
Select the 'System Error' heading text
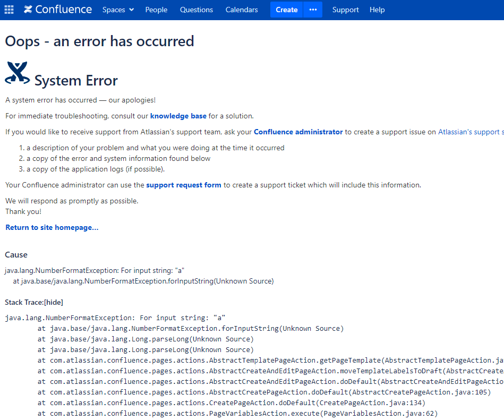76,81
